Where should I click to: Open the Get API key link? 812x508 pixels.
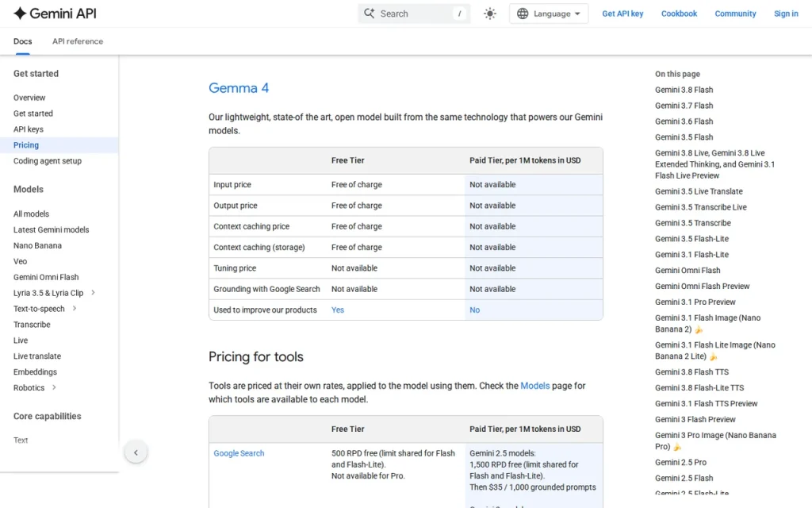point(622,13)
